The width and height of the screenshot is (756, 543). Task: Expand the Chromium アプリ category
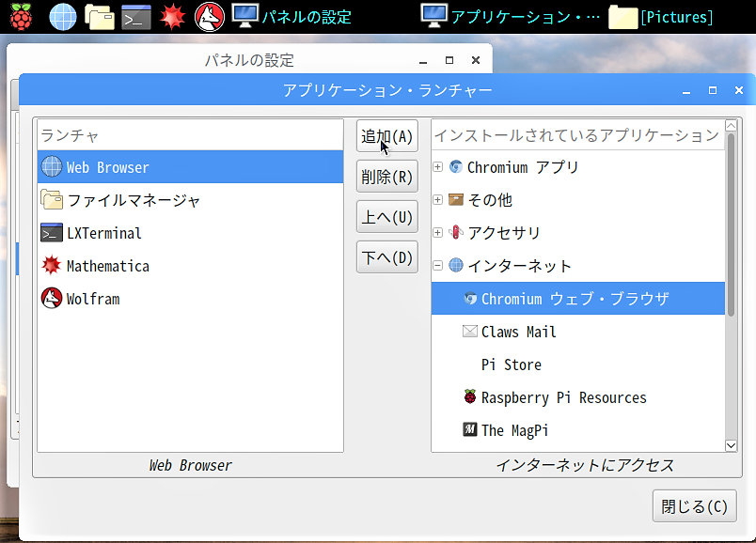(x=438, y=166)
